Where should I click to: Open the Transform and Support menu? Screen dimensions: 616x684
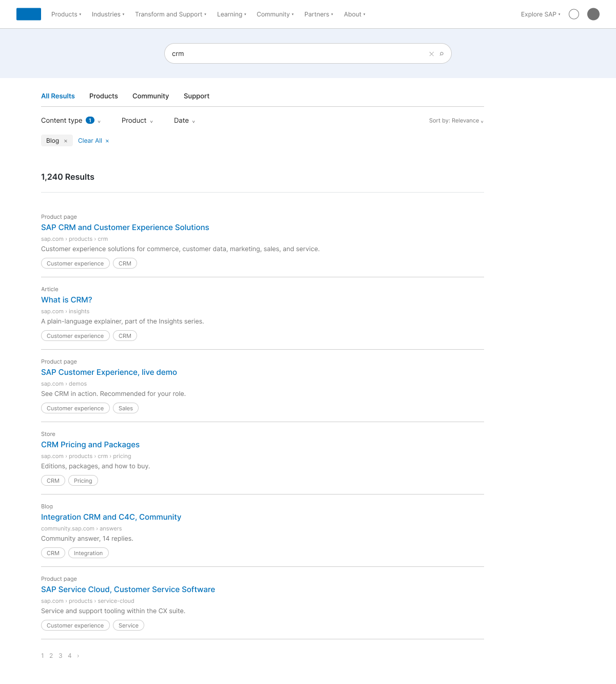[171, 14]
